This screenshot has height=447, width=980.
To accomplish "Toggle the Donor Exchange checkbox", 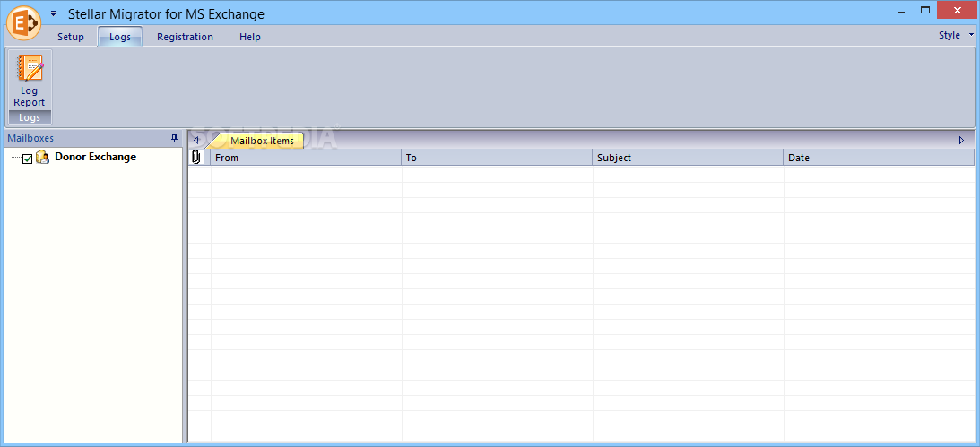I will pyautogui.click(x=28, y=159).
